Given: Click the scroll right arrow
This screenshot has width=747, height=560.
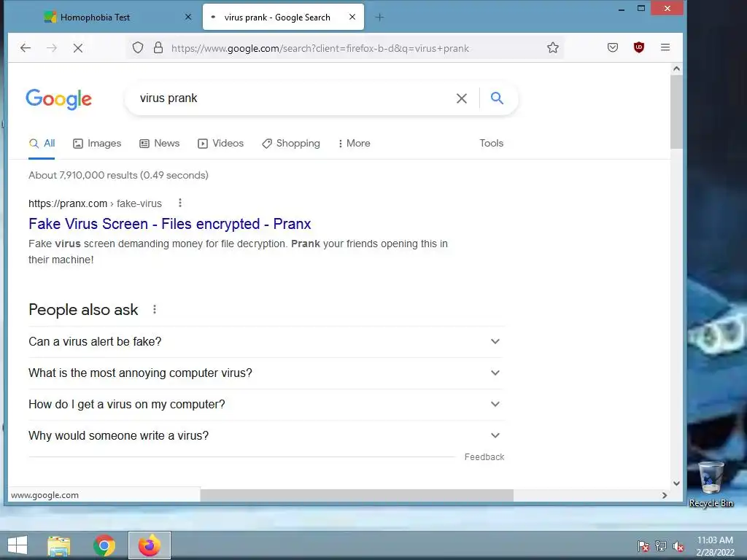Looking at the screenshot, I should pyautogui.click(x=665, y=495).
